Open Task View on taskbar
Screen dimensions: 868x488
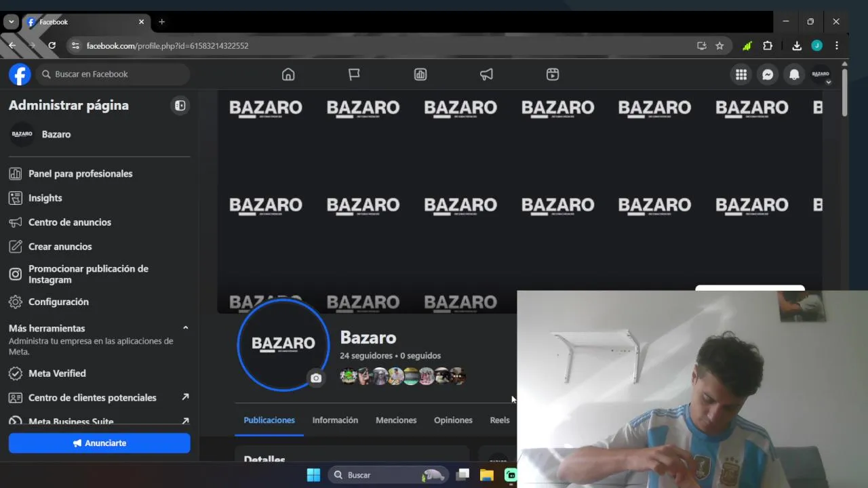[x=463, y=475]
